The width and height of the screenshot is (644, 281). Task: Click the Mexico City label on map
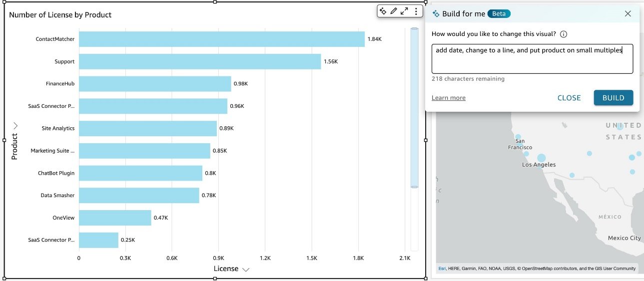pos(625,238)
